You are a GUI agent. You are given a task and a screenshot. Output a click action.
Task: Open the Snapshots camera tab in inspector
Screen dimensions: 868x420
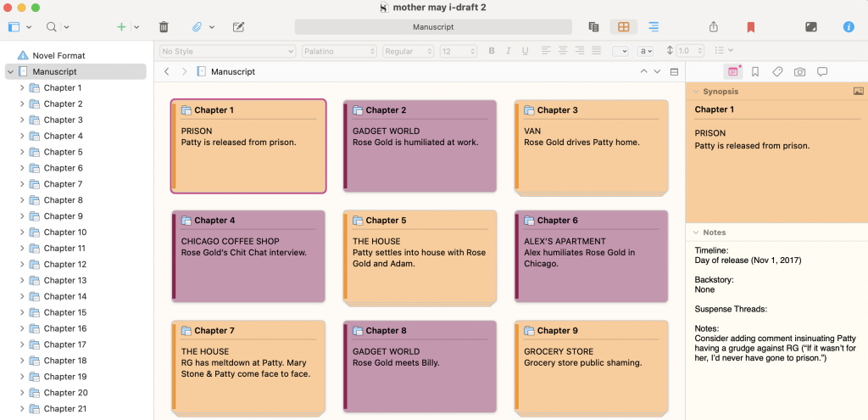click(799, 71)
